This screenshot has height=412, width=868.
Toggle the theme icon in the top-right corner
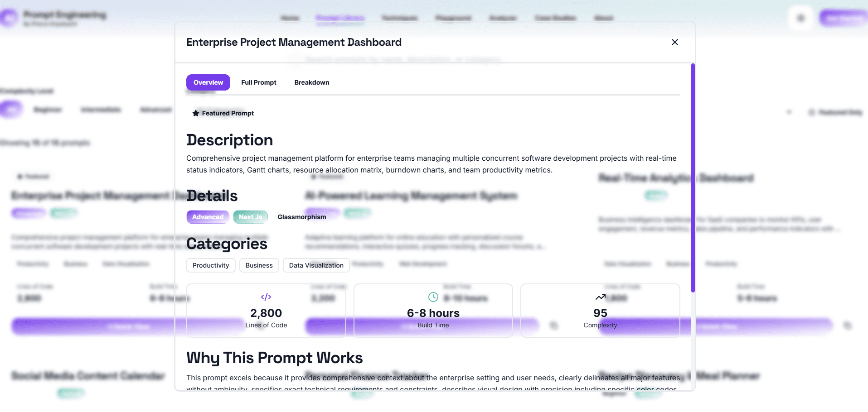point(800,18)
